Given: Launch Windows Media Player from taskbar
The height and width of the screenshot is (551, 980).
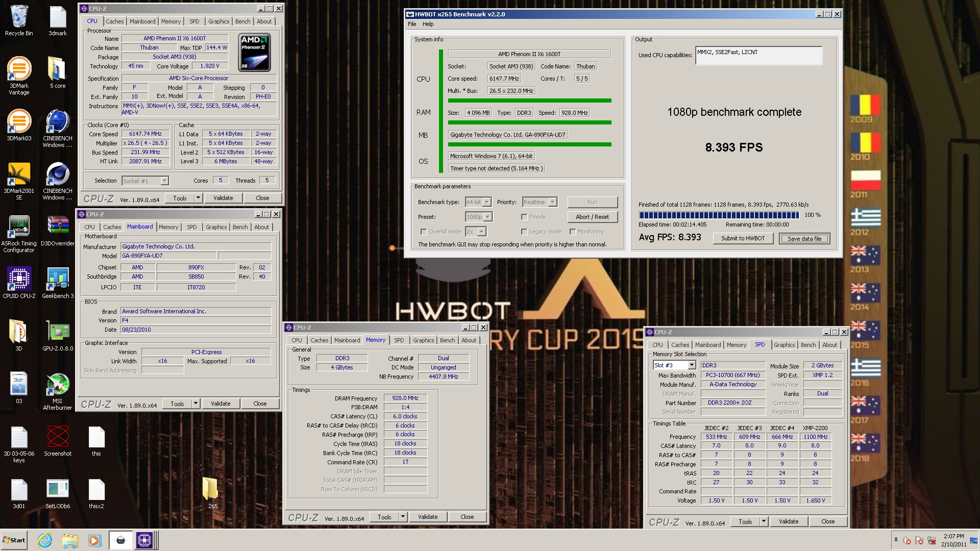Looking at the screenshot, I should click(x=94, y=540).
